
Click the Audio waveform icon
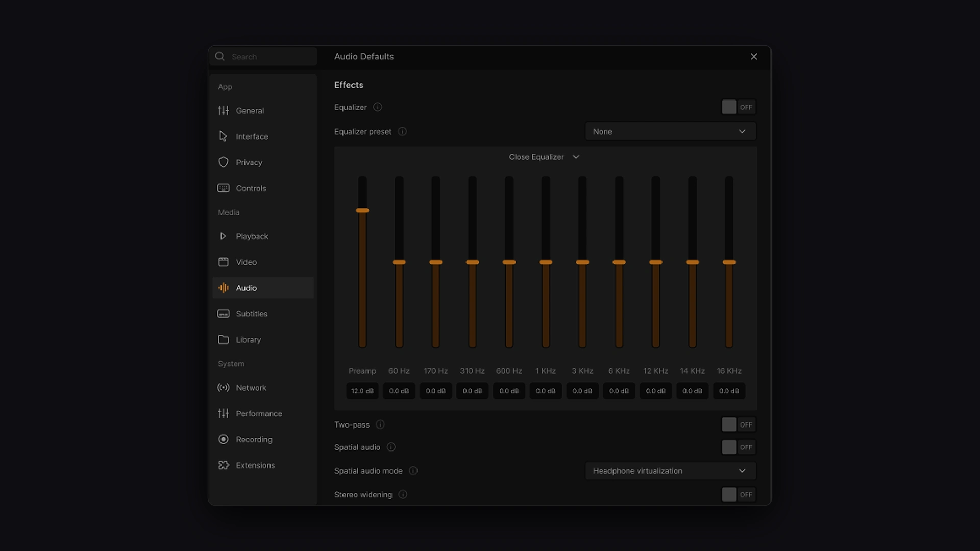pos(223,288)
